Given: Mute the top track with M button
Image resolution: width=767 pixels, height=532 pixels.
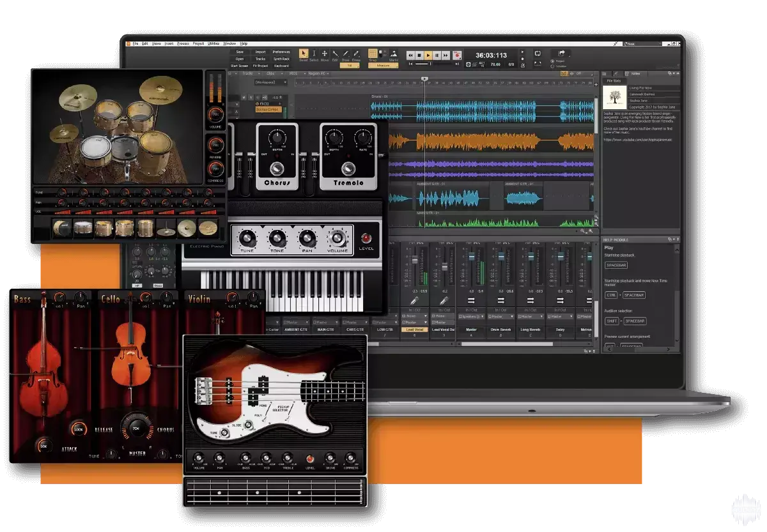Looking at the screenshot, I should point(244,97).
